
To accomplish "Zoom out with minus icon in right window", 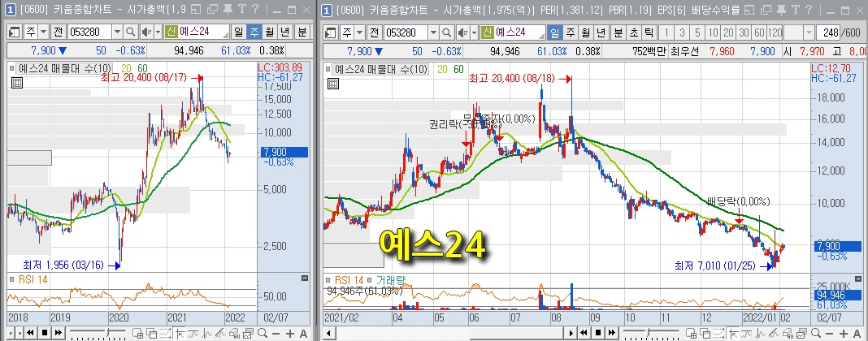I will (x=829, y=333).
